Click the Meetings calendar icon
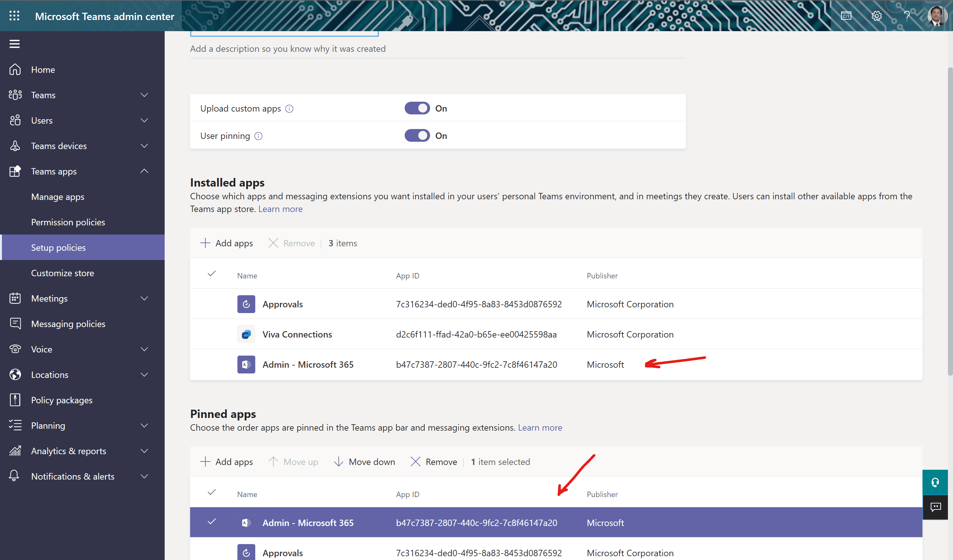 15,298
